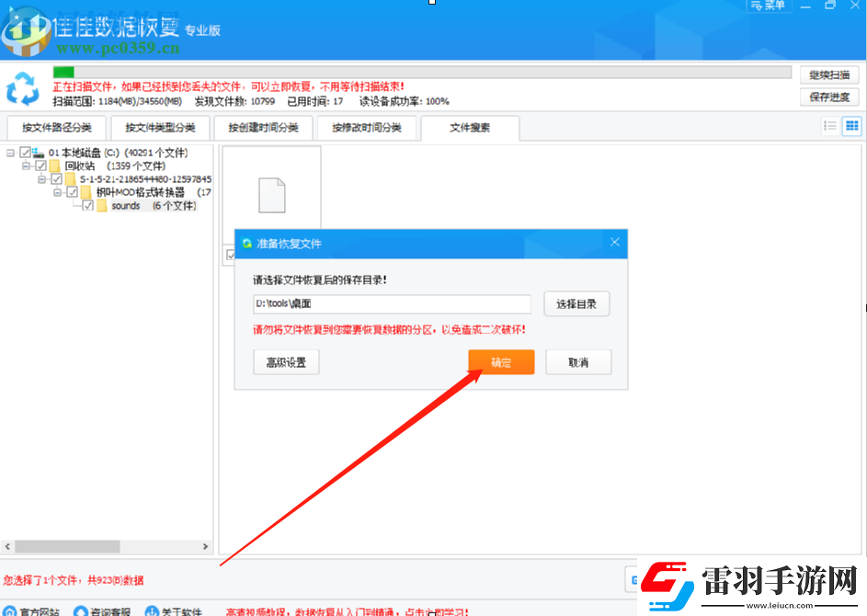Toggle checkbox for 01 本地磁盘 (C:)
Screen dimensions: 867x616
point(25,152)
